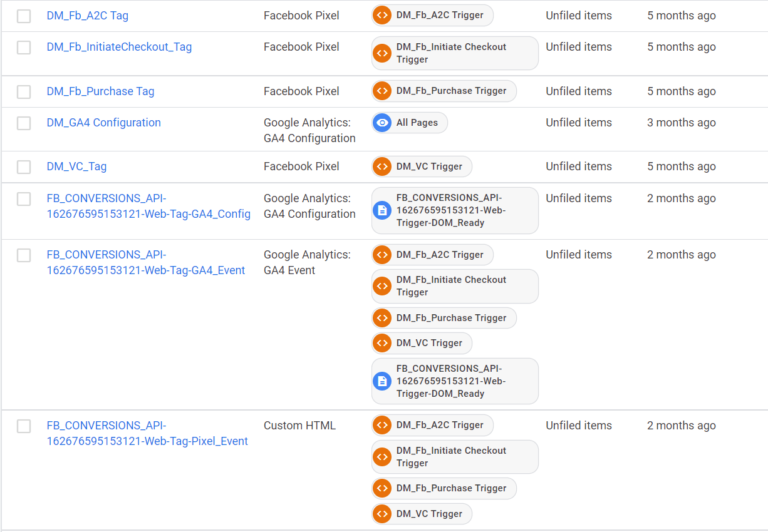The width and height of the screenshot is (768, 532).
Task: Click the All Pages trigger chip
Action: (410, 123)
